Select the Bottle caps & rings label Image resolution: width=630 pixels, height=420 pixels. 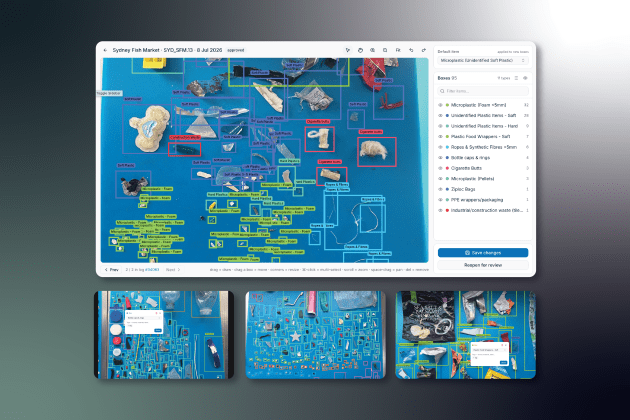pyautogui.click(x=470, y=158)
